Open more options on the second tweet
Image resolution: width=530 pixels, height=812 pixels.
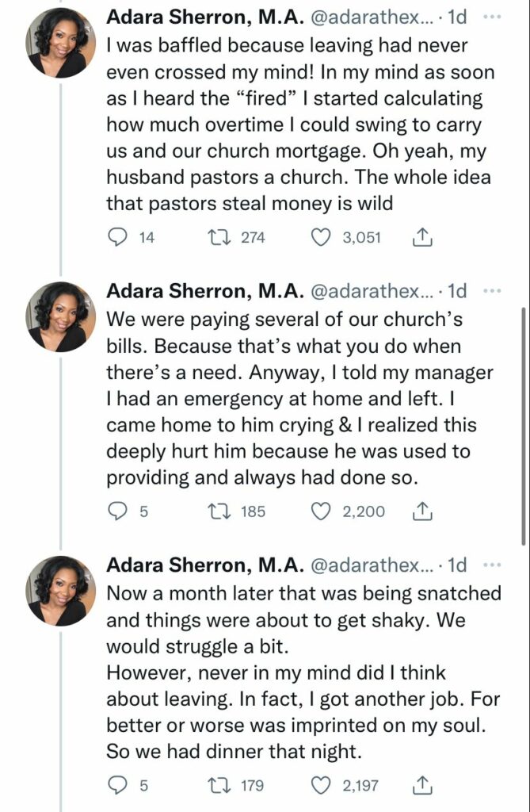pos(492,291)
